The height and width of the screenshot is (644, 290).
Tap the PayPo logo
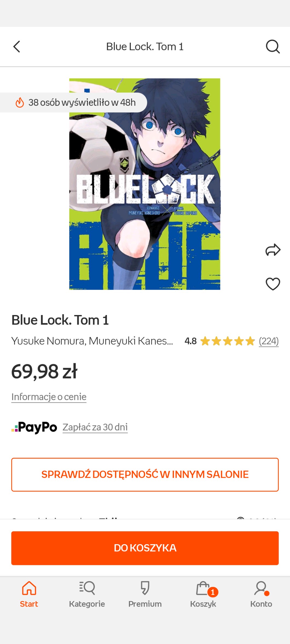point(34,427)
